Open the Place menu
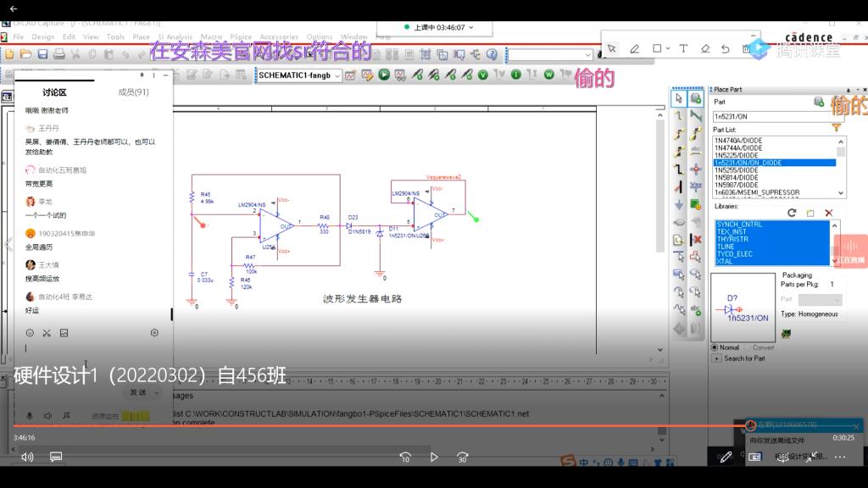This screenshot has width=868, height=488. 142,37
